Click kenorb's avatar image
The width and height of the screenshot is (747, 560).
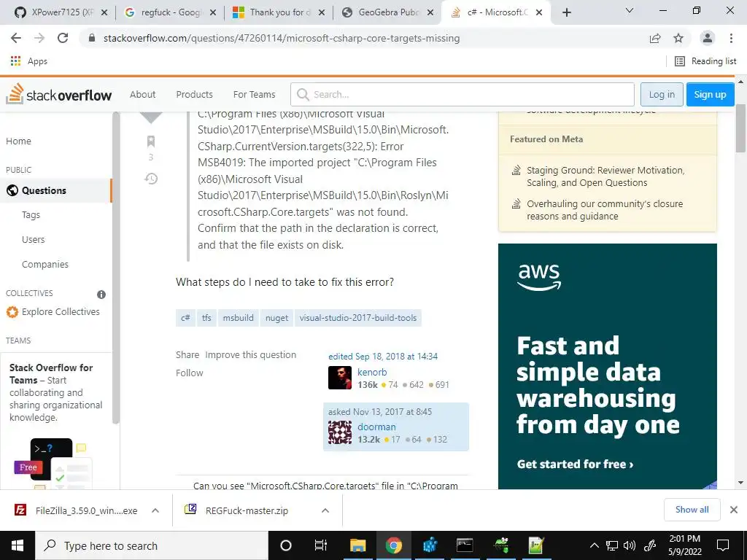tap(340, 378)
